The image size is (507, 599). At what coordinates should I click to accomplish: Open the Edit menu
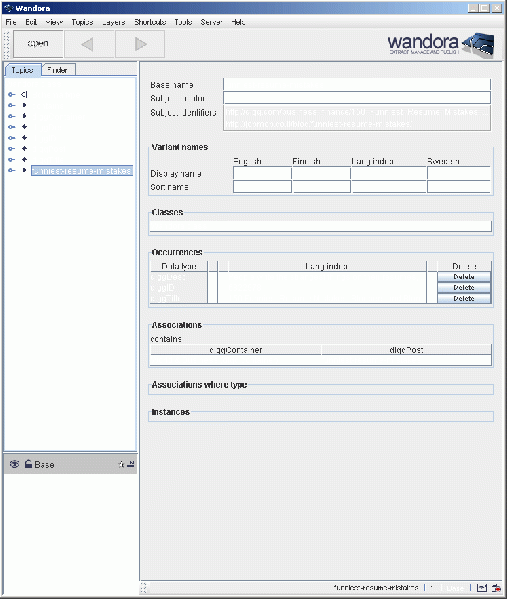tap(31, 22)
